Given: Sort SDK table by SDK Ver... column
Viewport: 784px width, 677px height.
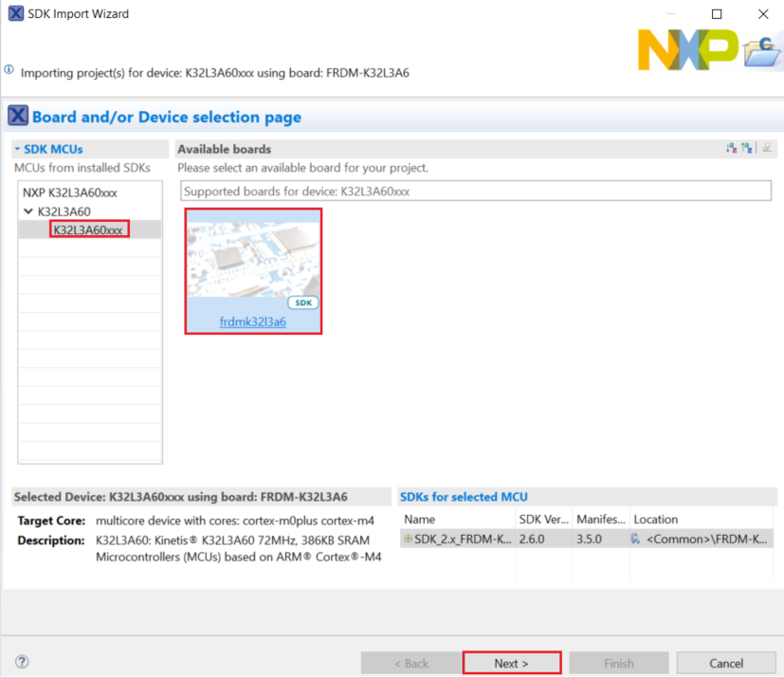Looking at the screenshot, I should point(543,519).
